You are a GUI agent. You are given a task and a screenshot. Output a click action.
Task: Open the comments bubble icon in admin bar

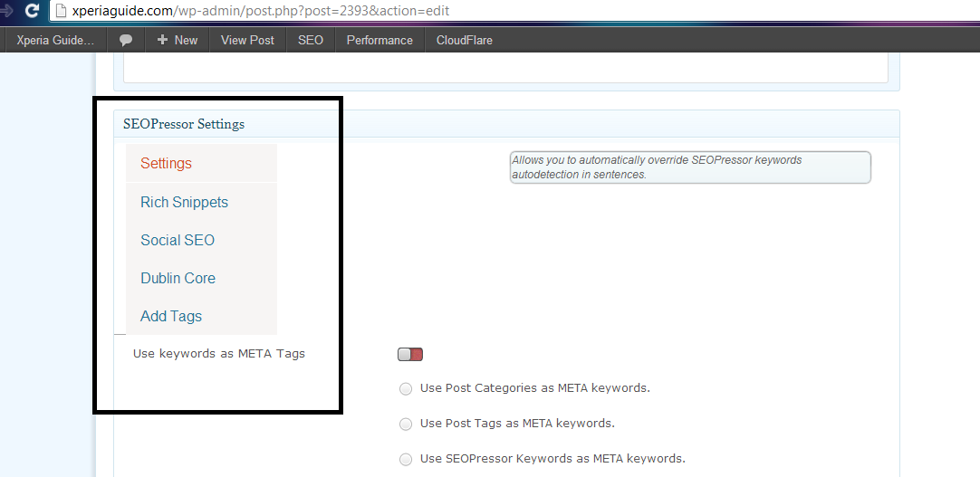point(126,40)
